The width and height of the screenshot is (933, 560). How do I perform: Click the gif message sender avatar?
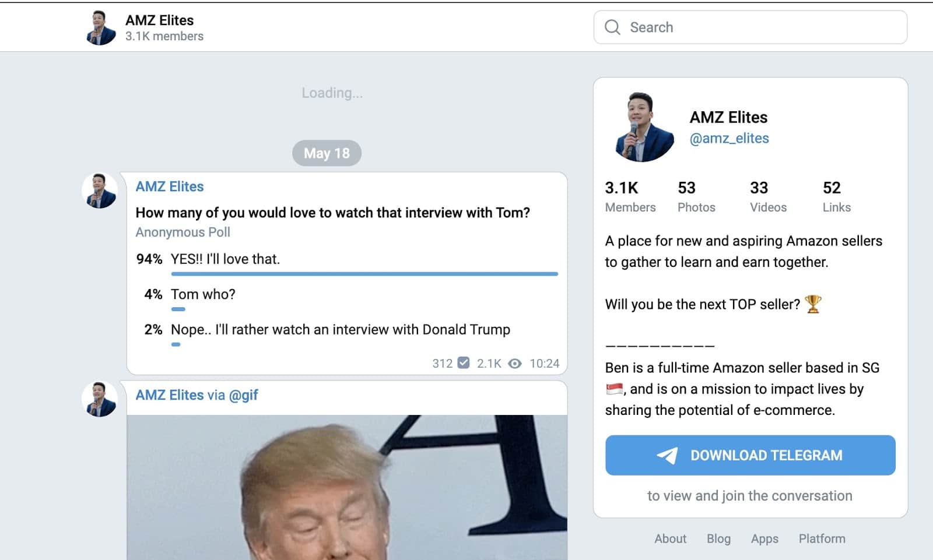coord(100,399)
